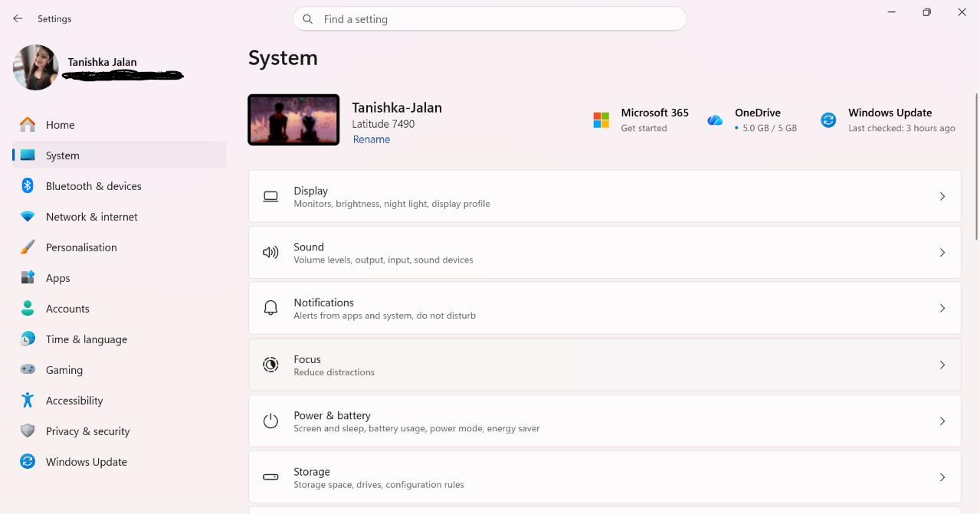Image resolution: width=980 pixels, height=514 pixels.
Task: Click the OneDrive cloud icon
Action: point(715,120)
